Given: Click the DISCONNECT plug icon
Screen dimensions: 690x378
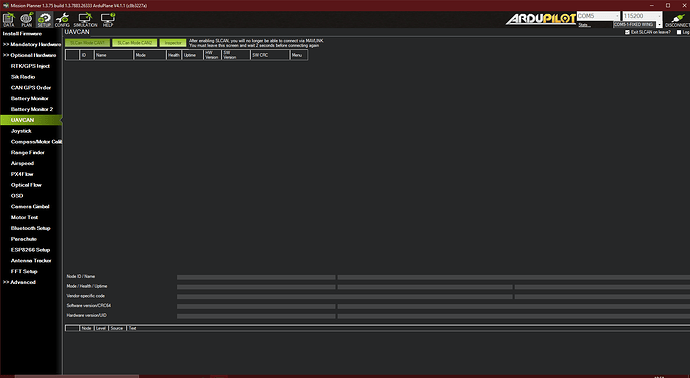Looking at the screenshot, I should coord(678,19).
